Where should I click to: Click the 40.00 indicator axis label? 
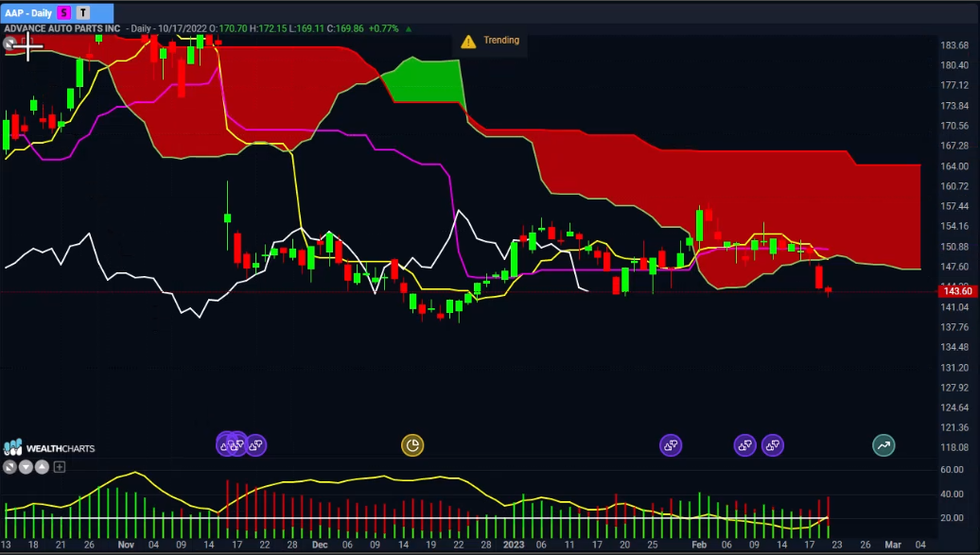pos(952,494)
